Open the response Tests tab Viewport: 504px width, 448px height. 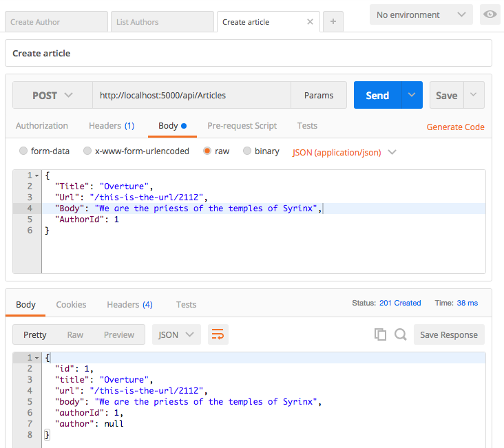click(186, 304)
